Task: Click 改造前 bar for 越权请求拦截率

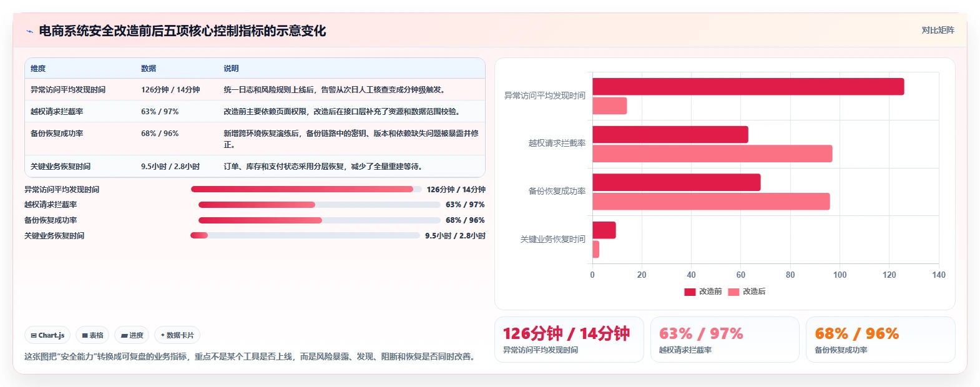Action: (x=670, y=135)
